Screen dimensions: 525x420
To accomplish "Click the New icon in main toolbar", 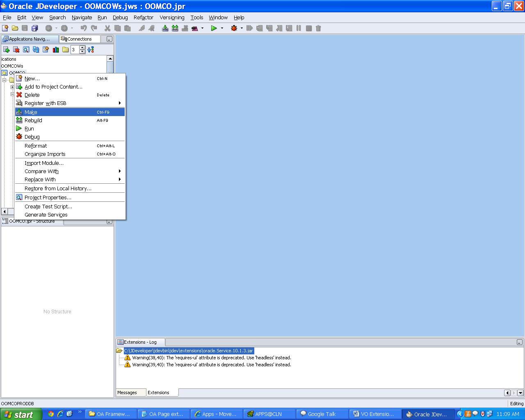I will (5, 28).
